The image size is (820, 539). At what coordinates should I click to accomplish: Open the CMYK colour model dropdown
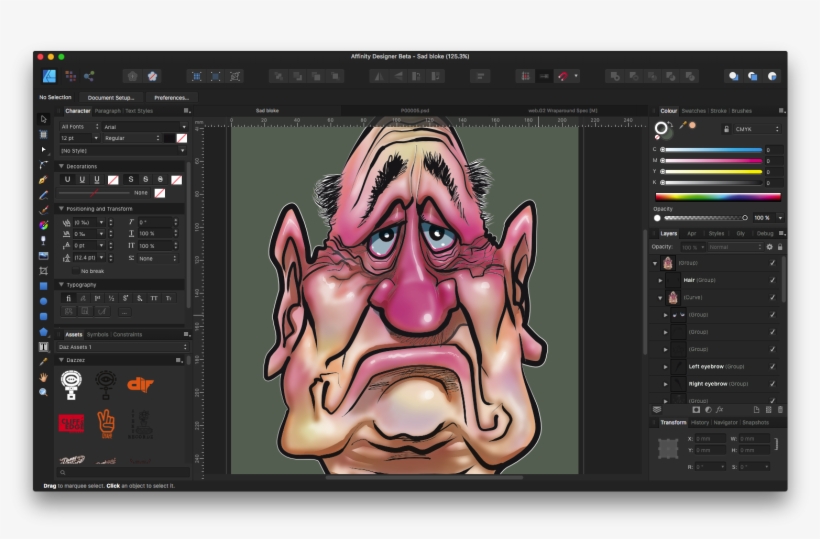coord(757,129)
